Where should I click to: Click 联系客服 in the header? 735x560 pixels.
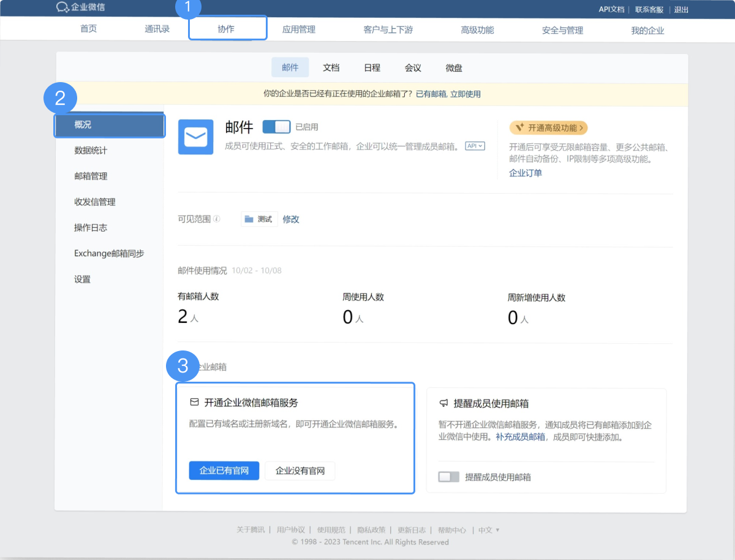coord(649,9)
